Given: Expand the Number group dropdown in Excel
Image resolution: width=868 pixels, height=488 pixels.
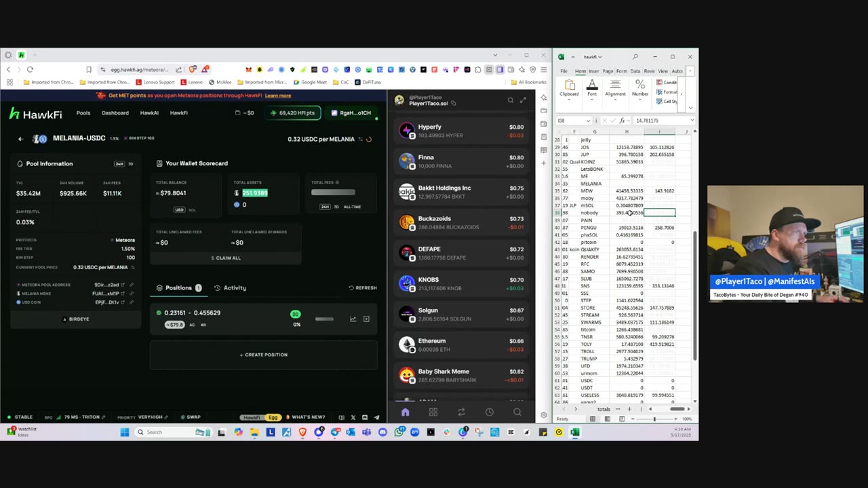Looking at the screenshot, I should 640,89.
